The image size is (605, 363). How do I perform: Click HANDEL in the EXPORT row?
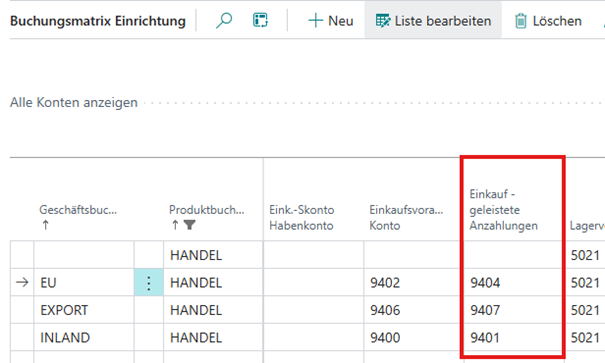(196, 310)
